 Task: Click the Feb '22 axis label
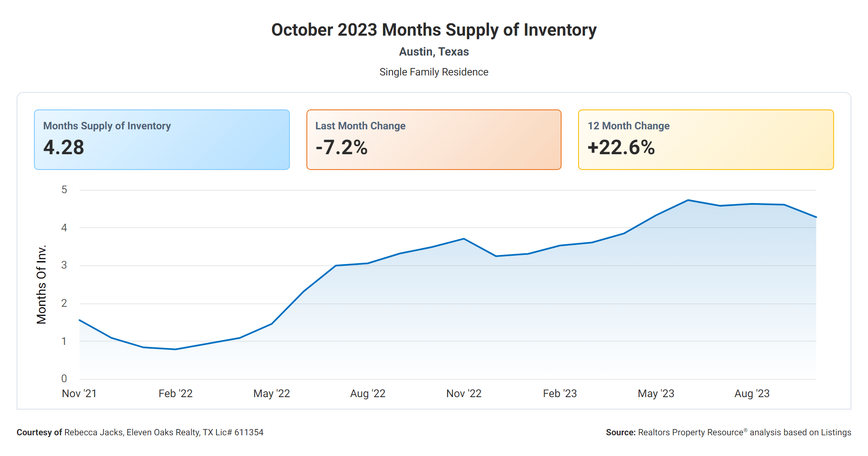[176, 393]
